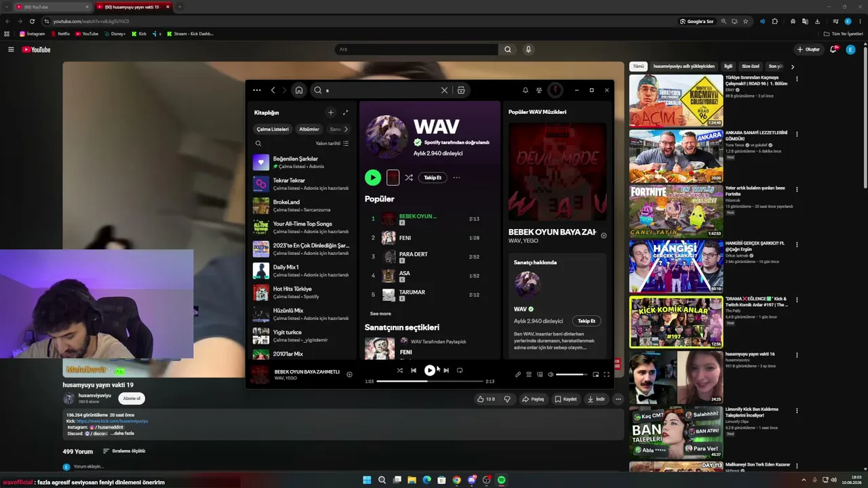The image size is (868, 488).
Task: Follow WAV in the Sanatçı hakkında card
Action: click(x=587, y=321)
